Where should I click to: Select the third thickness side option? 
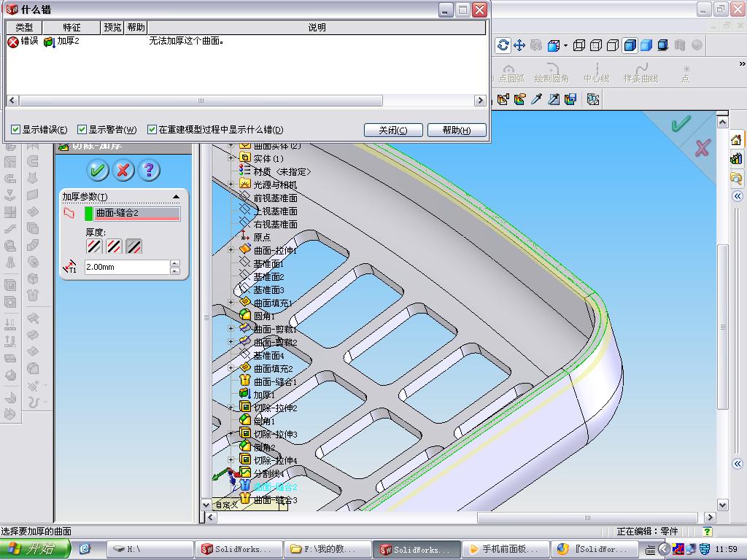coord(134,246)
